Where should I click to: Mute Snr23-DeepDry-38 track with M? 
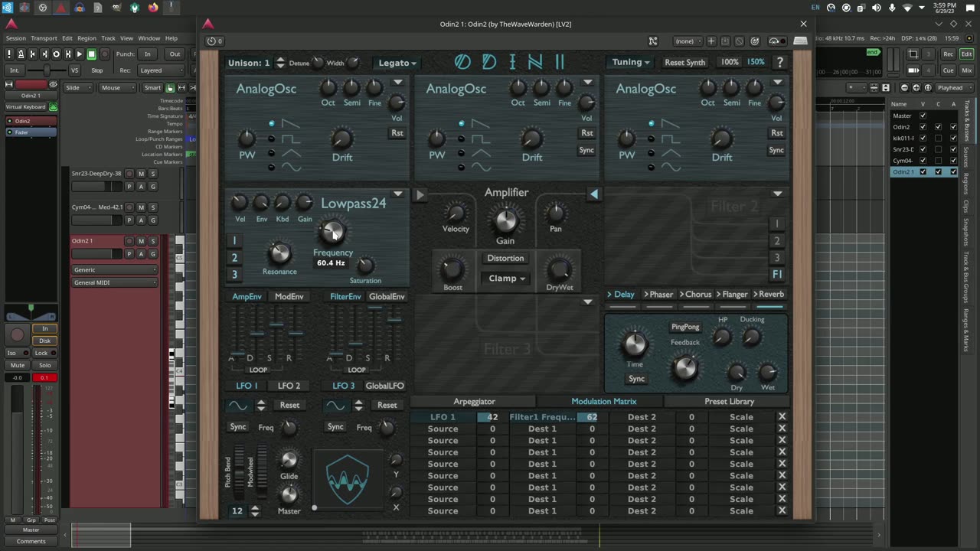click(141, 174)
